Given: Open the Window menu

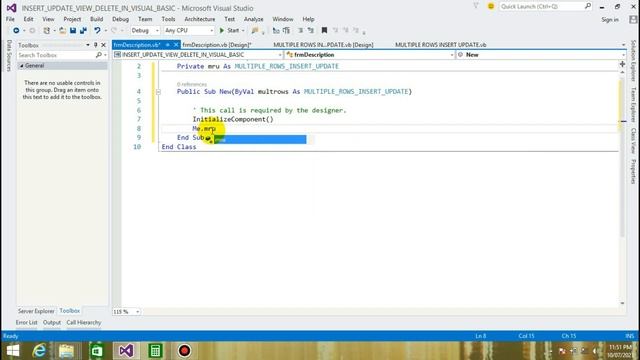Looking at the screenshot, I should (282, 19).
